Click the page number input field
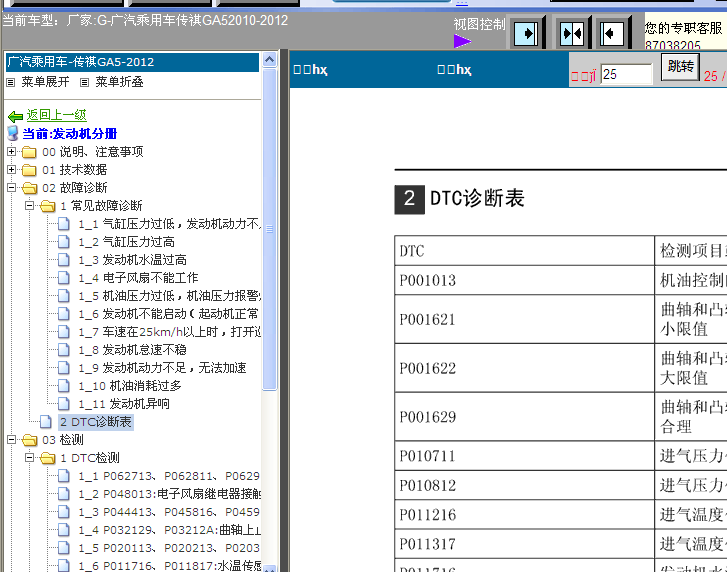 point(626,74)
